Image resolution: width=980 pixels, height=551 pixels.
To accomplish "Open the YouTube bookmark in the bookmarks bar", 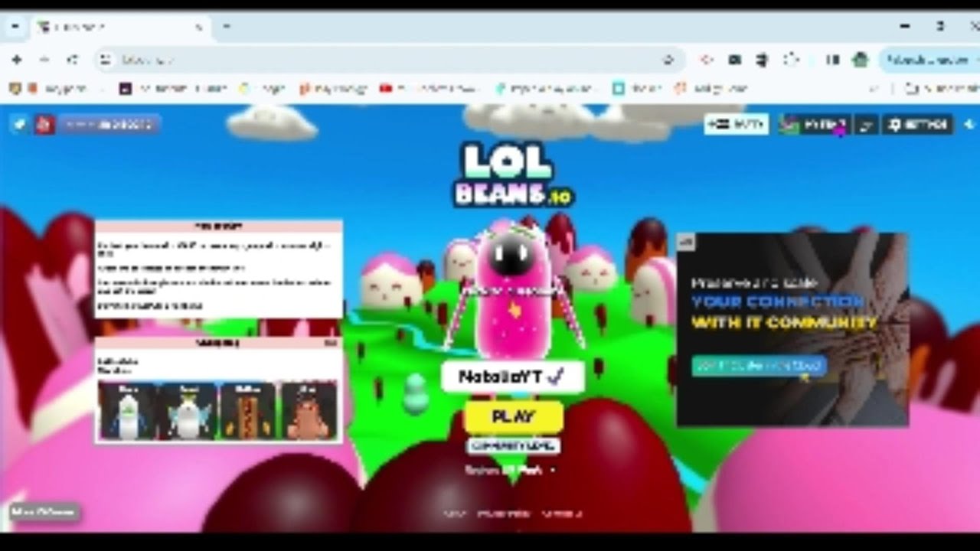I will (431, 88).
